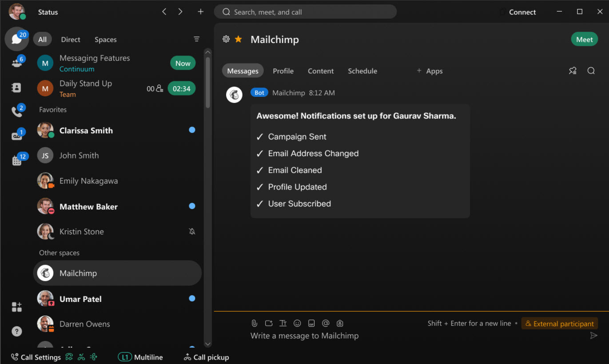Screen dimensions: 609x364
Task: Click the search, meet, and call field
Action: [305, 12]
